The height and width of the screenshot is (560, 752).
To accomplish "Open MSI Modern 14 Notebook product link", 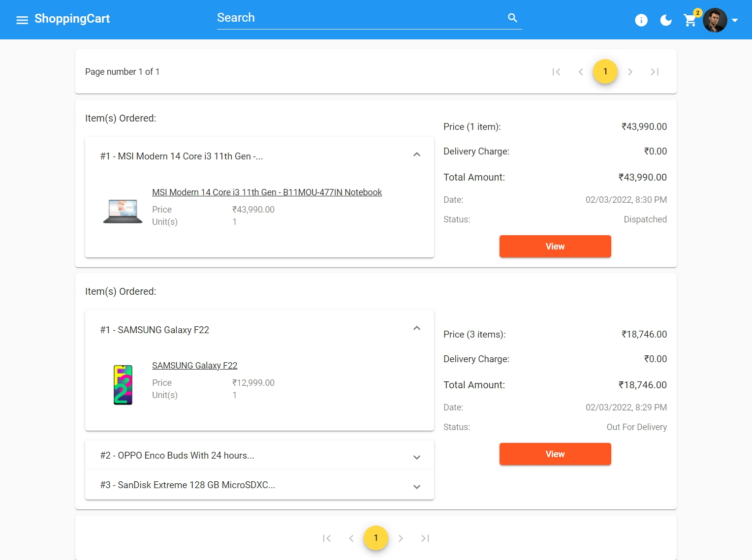I will pos(267,192).
